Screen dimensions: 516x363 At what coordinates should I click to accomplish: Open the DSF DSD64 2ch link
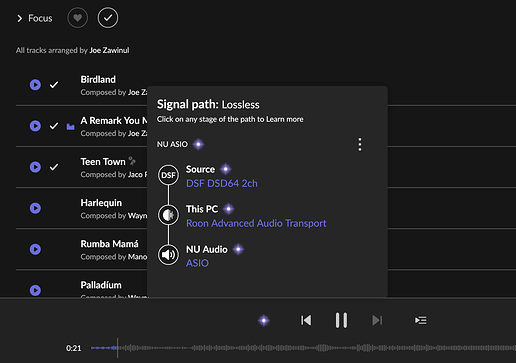222,183
